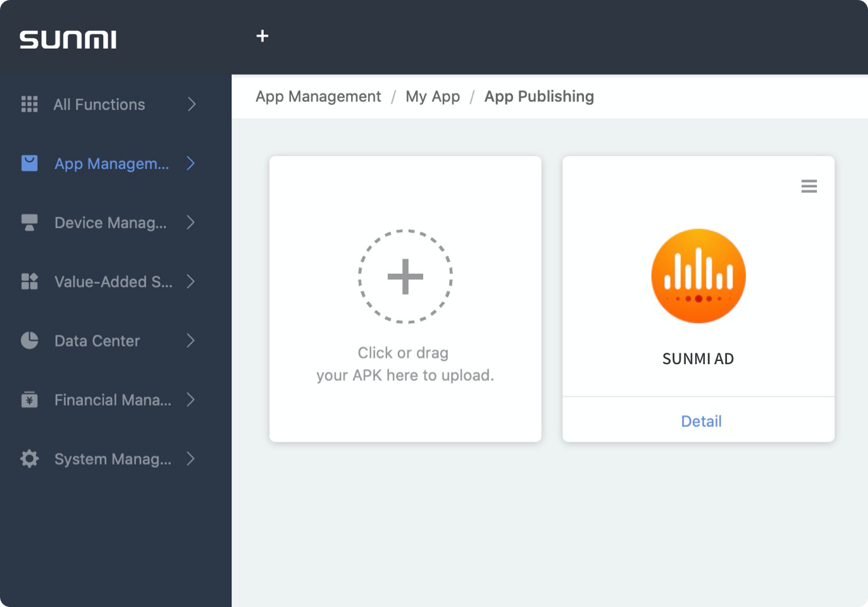Expand the Data Center chevron arrow

point(190,341)
